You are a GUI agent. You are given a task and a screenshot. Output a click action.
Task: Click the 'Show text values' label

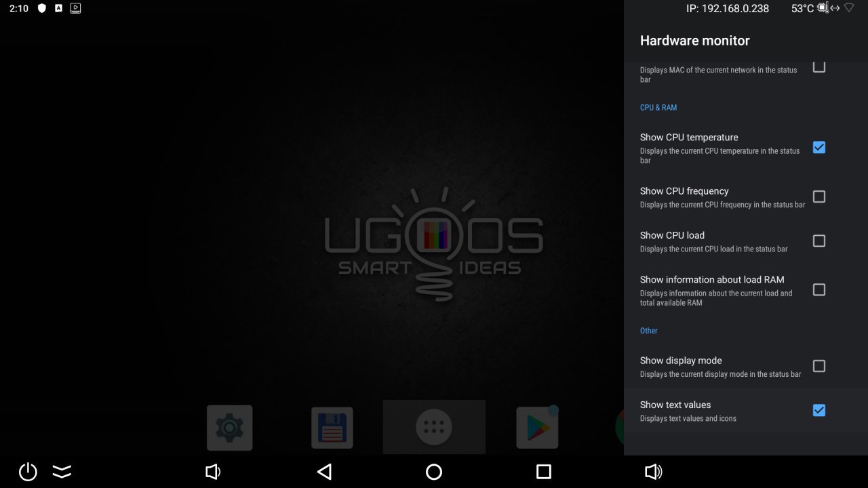[675, 405]
